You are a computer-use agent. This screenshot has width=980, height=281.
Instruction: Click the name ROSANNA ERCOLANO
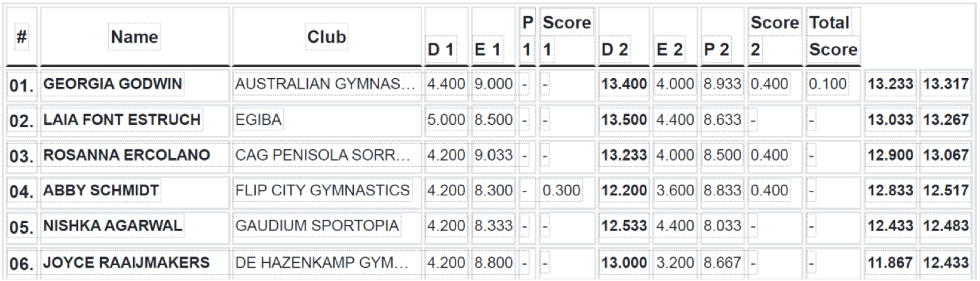125,155
